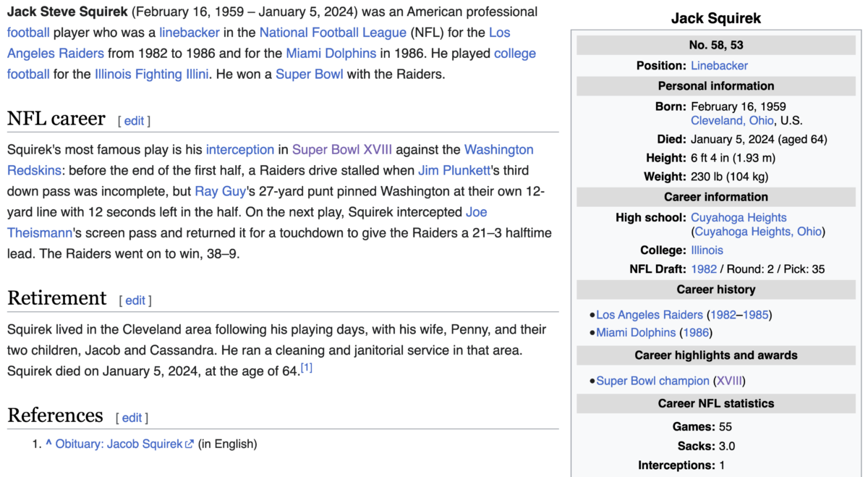Click the Career NFL statistics header
The image size is (868, 477).
pyautogui.click(x=716, y=403)
